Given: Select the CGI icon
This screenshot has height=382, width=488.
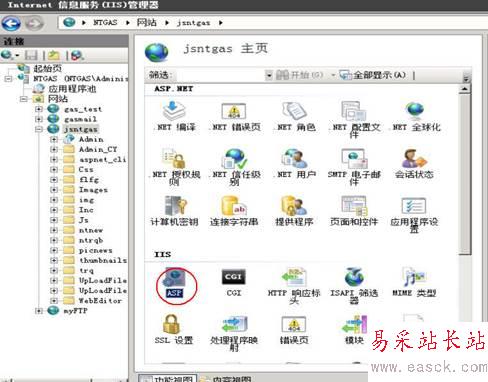Looking at the screenshot, I should (234, 277).
